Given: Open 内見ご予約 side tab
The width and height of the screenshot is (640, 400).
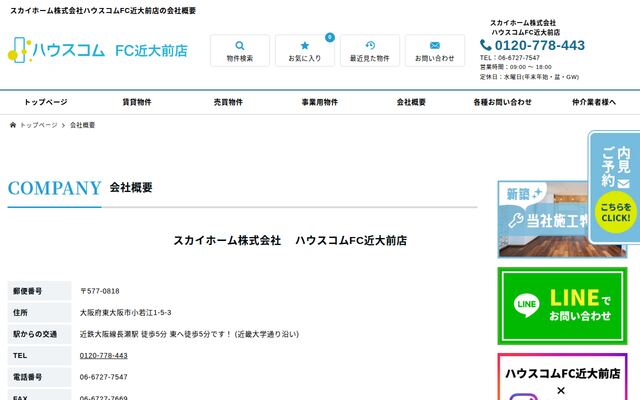Looking at the screenshot, I should pos(616,187).
